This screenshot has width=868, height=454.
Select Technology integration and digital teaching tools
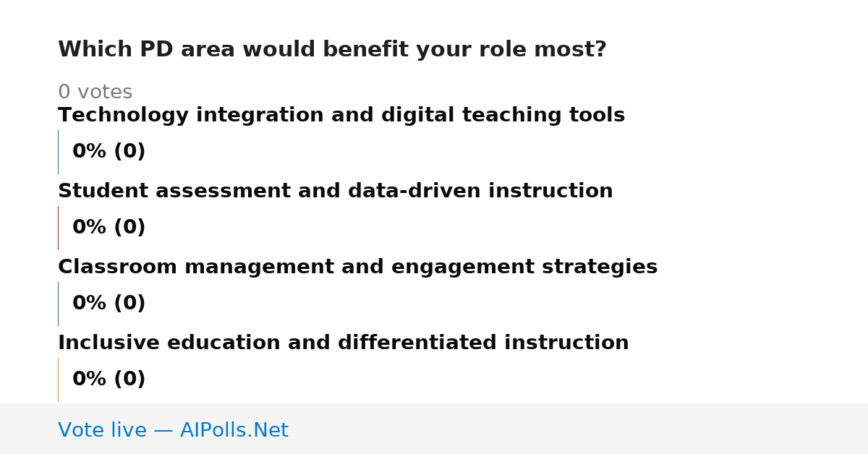(341, 115)
